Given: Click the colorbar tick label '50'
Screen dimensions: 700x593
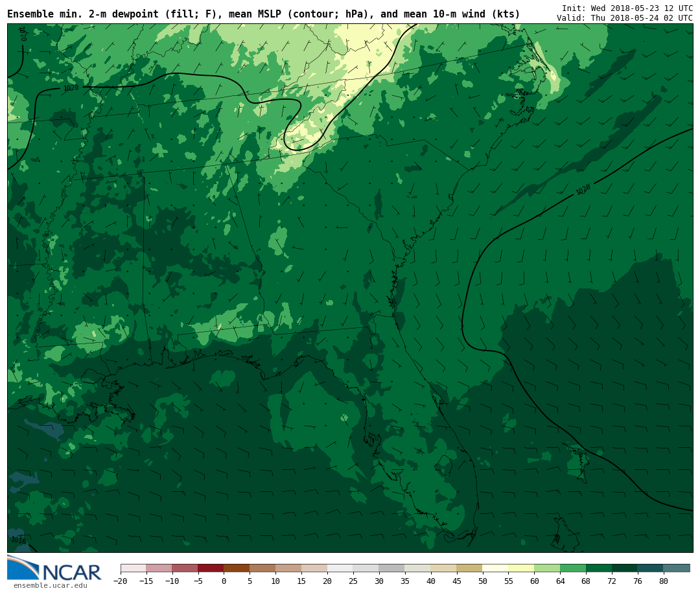Looking at the screenshot, I should pyautogui.click(x=482, y=581).
